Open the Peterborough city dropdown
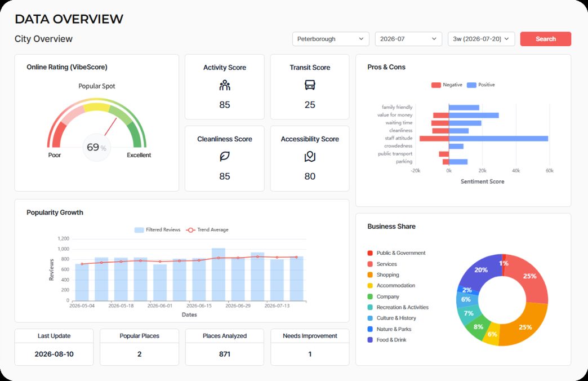This screenshot has height=381, width=588. [331, 39]
